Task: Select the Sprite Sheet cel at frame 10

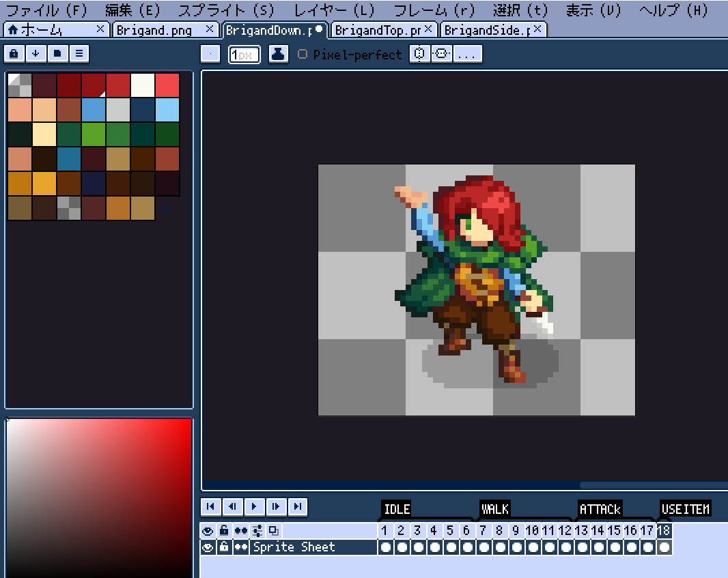Action: pyautogui.click(x=533, y=547)
